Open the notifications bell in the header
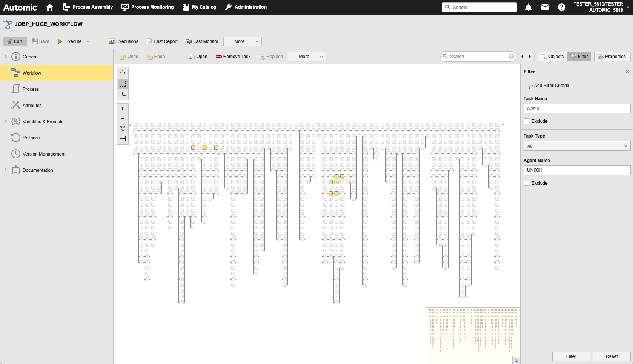The height and width of the screenshot is (364, 633). point(529,7)
